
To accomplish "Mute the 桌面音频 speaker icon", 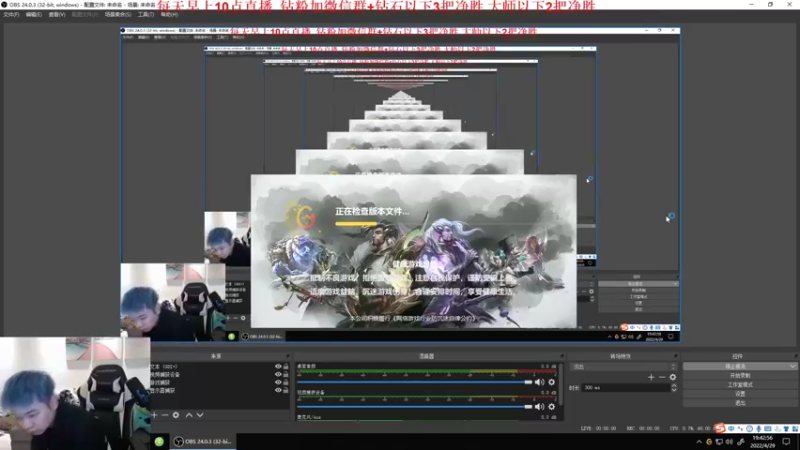I will point(539,382).
